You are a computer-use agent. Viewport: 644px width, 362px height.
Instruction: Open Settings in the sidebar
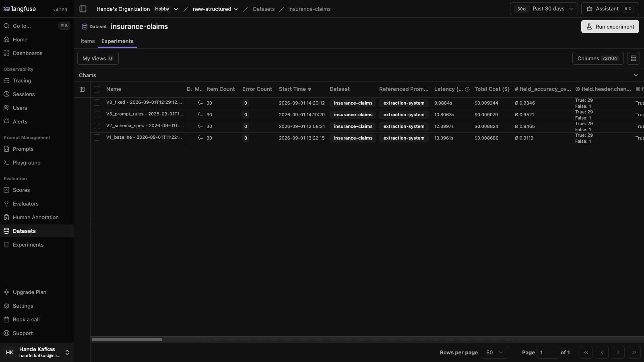pyautogui.click(x=37, y=306)
